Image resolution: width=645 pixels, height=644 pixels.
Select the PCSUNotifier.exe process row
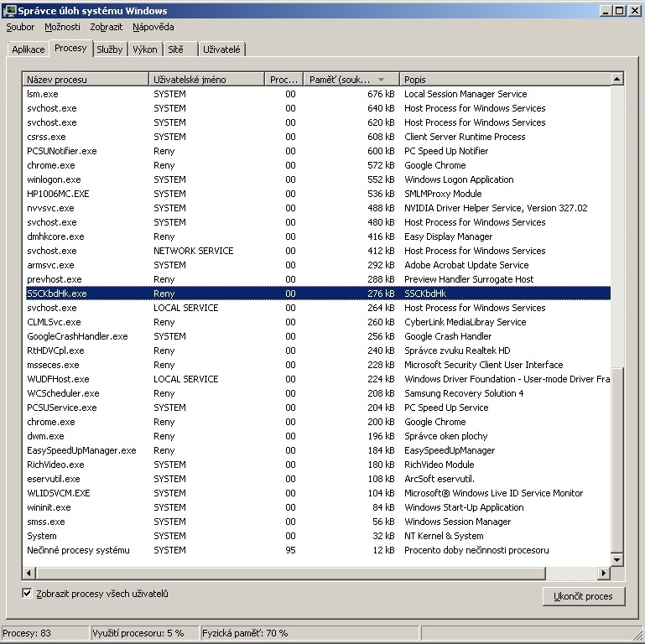[x=62, y=151]
